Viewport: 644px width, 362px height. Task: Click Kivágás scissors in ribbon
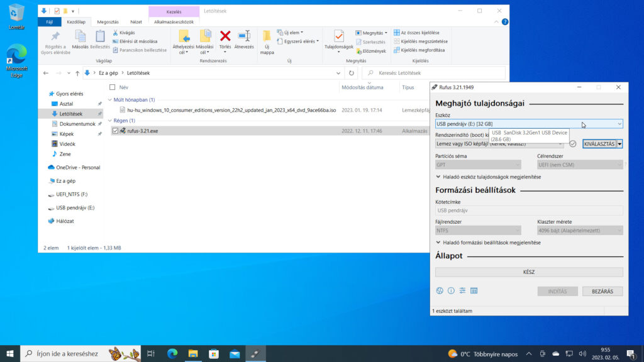tap(124, 33)
